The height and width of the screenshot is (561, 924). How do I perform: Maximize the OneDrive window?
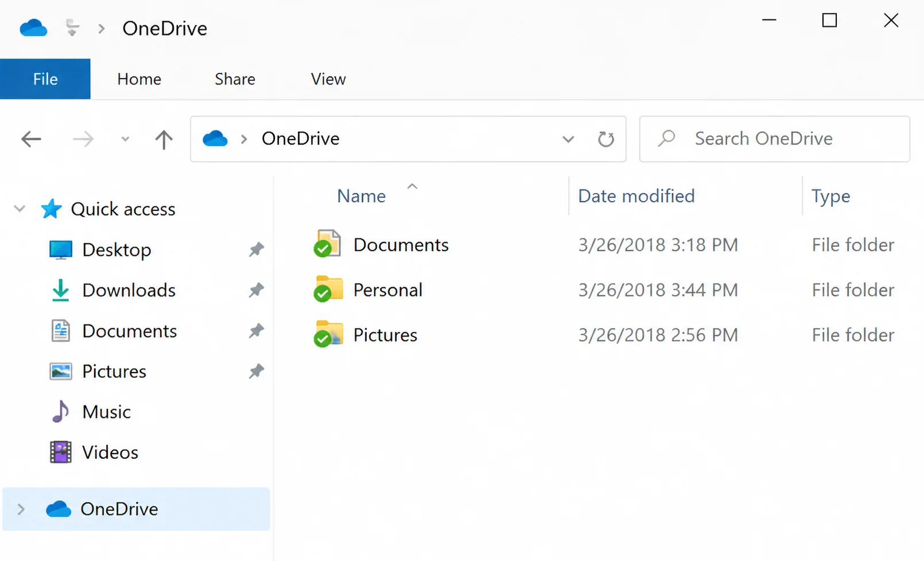(829, 20)
